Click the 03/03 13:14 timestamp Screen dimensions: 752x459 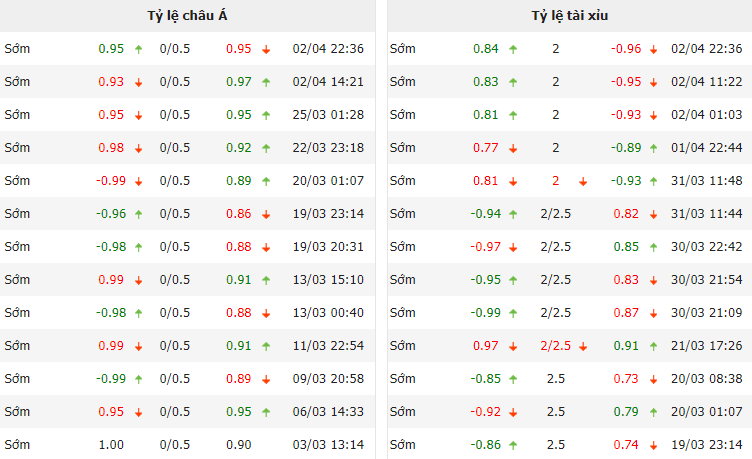coord(327,445)
